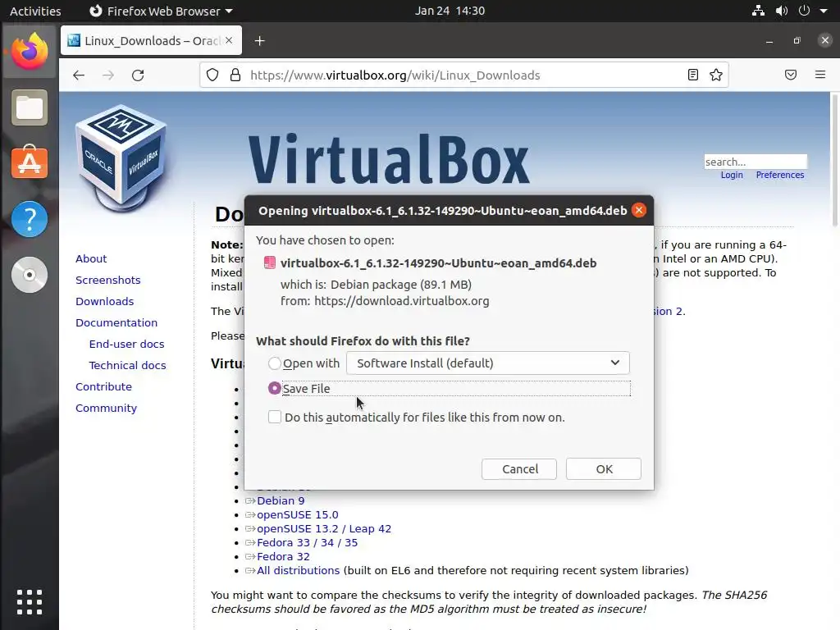The height and width of the screenshot is (630, 840).
Task: Open the All distributions link
Action: tap(298, 571)
